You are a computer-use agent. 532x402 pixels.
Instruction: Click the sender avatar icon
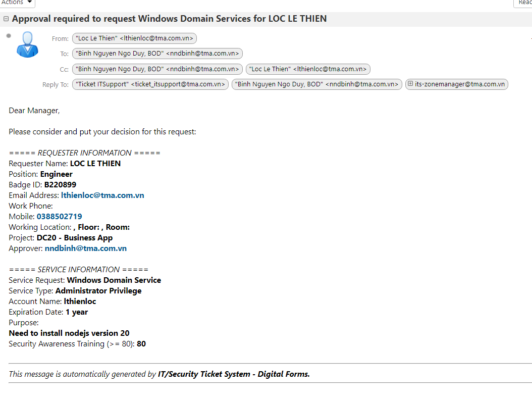coord(27,44)
